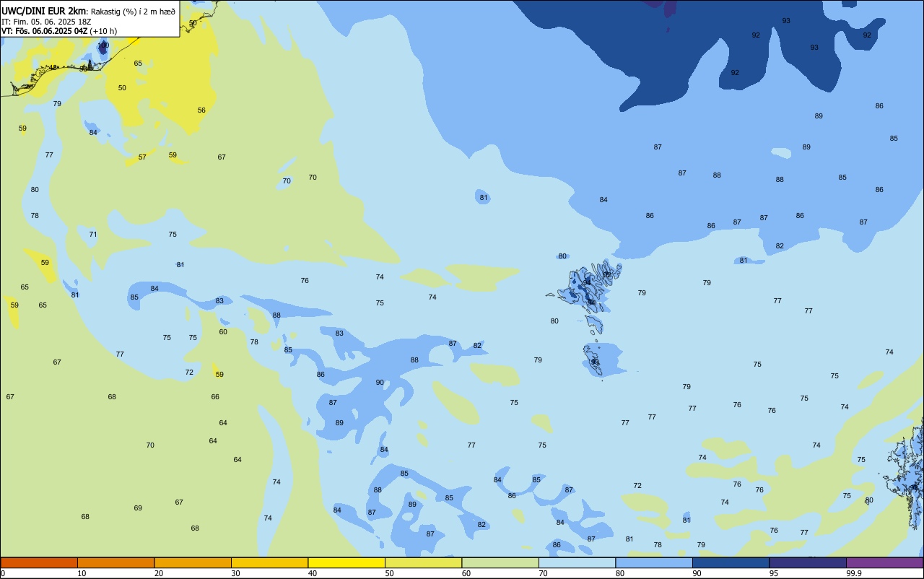This screenshot has width=924, height=579.
Task: Click the 100 humidity value on the map
Action: coord(103,45)
